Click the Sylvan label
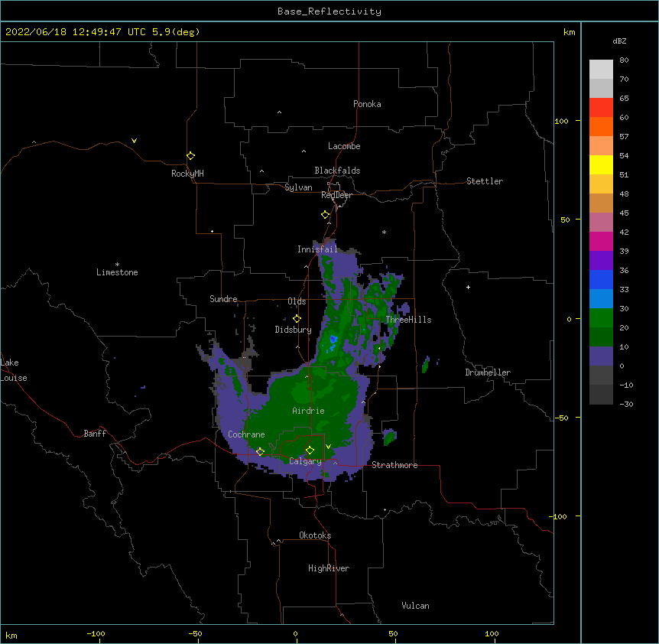 [x=298, y=187]
